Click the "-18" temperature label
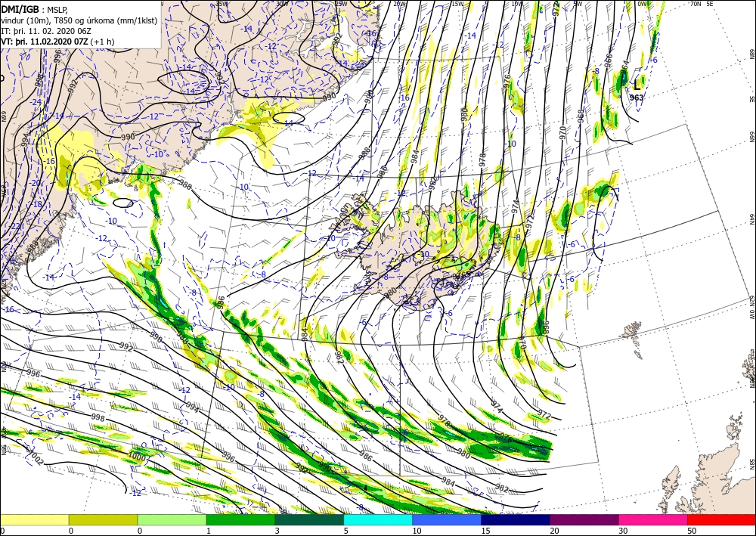756x536 pixels. pyautogui.click(x=36, y=204)
